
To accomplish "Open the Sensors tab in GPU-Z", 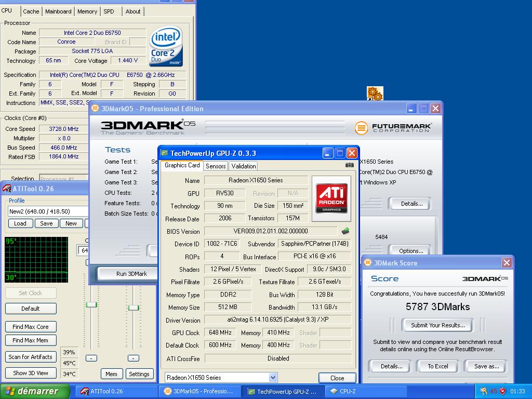I will (x=216, y=166).
